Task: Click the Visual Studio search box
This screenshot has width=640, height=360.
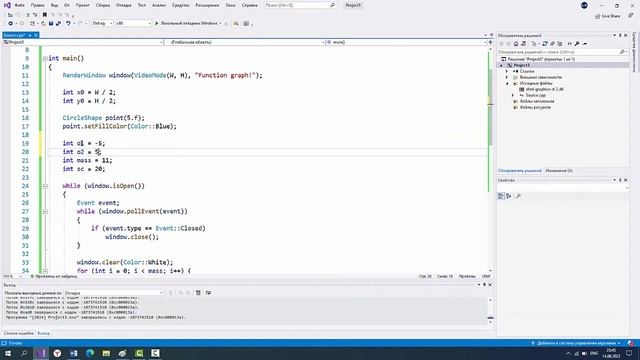Action: tap(300, 5)
